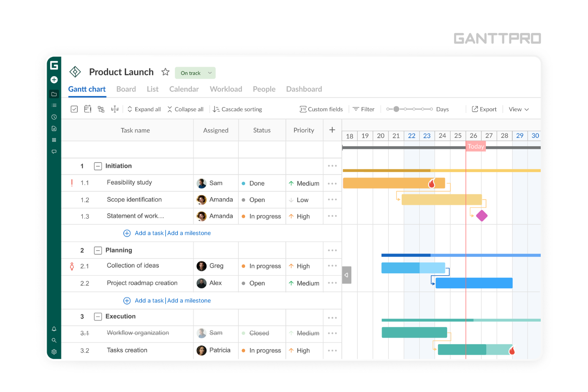This screenshot has height=392, width=588.
Task: Open the On track status dropdown
Action: [x=195, y=73]
